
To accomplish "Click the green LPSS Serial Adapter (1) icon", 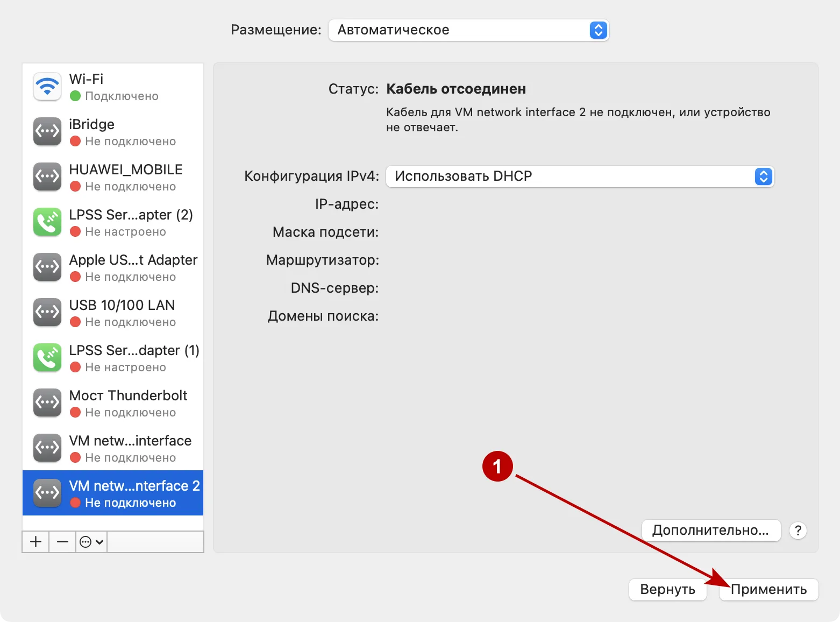I will [47, 357].
